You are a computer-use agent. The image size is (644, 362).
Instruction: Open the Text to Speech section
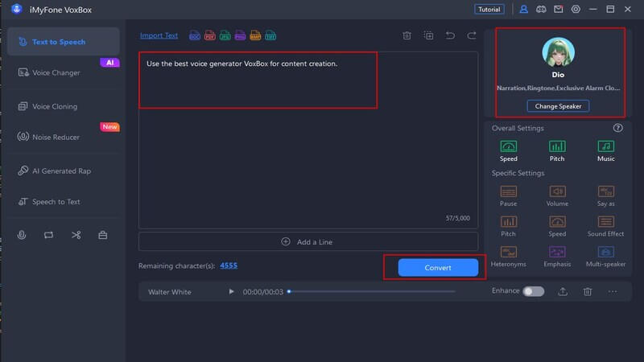click(x=64, y=42)
